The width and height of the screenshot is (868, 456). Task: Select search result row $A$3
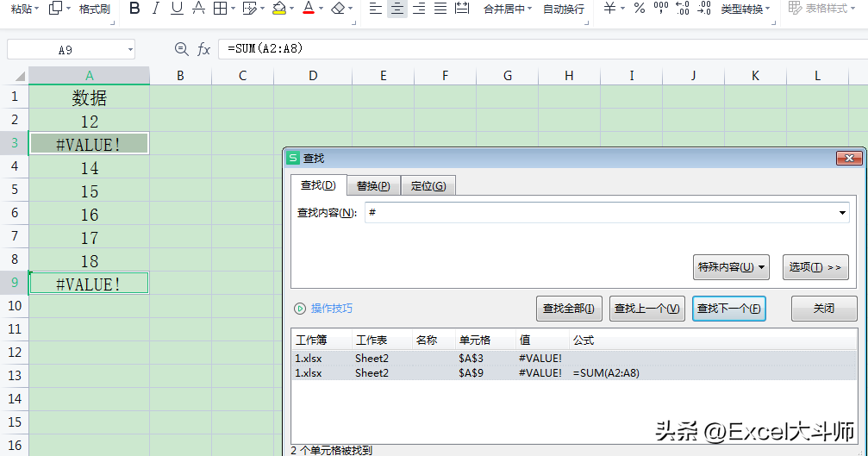(x=574, y=358)
